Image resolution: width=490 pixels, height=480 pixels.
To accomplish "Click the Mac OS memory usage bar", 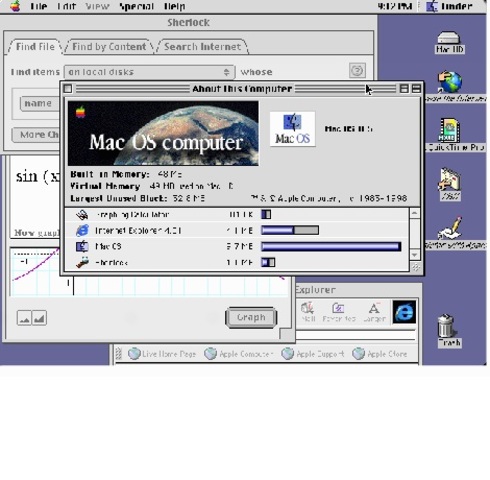I will (x=331, y=246).
